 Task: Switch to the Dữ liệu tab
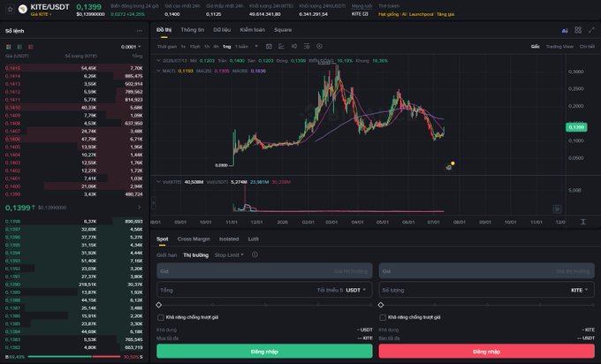pyautogui.click(x=222, y=29)
